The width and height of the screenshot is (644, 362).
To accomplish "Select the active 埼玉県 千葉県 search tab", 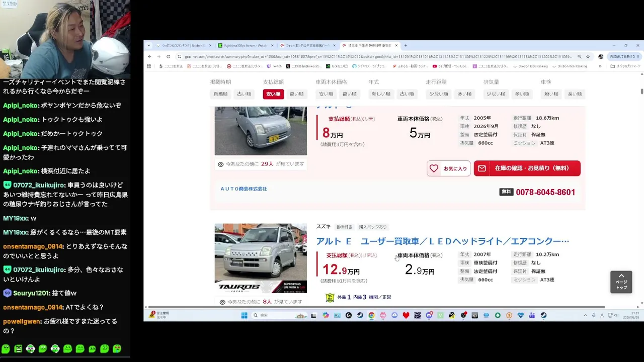I will (370, 46).
